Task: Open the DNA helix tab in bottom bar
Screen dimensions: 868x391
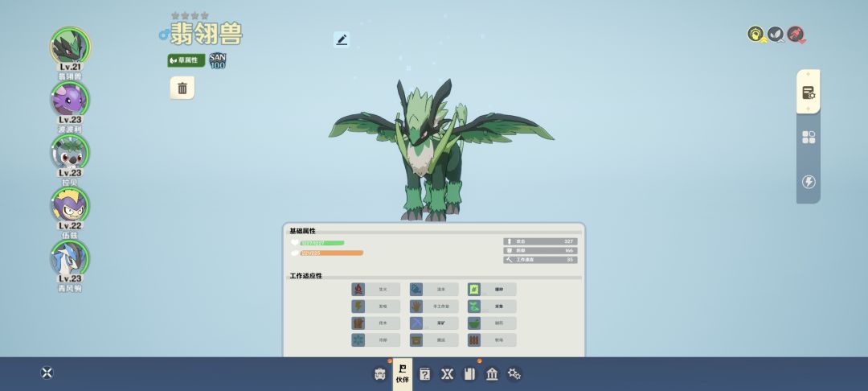Action: point(448,374)
